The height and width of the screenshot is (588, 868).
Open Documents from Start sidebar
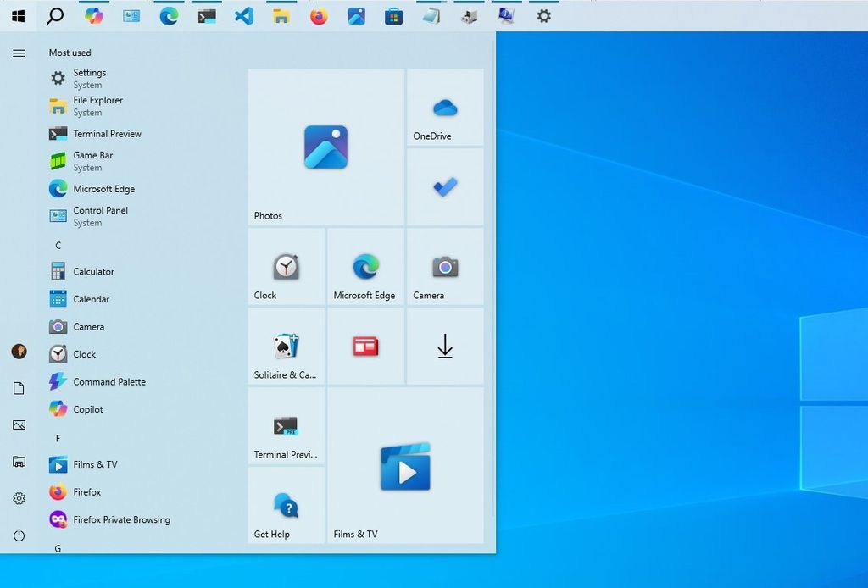point(19,388)
